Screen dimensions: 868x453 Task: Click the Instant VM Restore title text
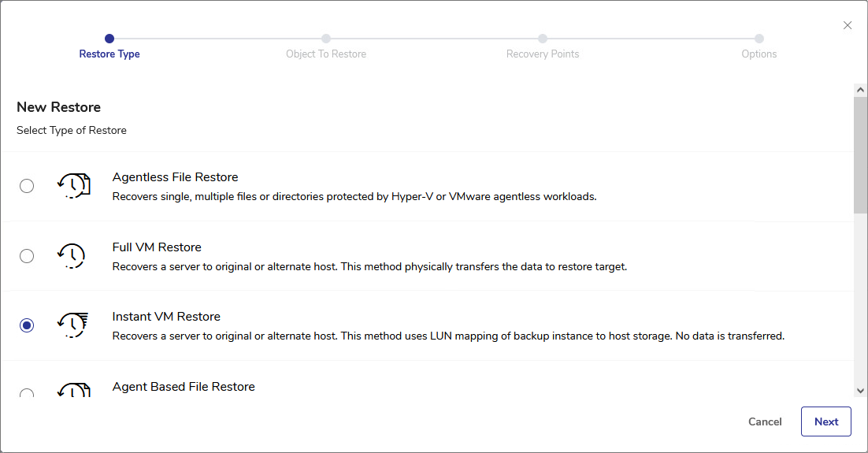[166, 317]
